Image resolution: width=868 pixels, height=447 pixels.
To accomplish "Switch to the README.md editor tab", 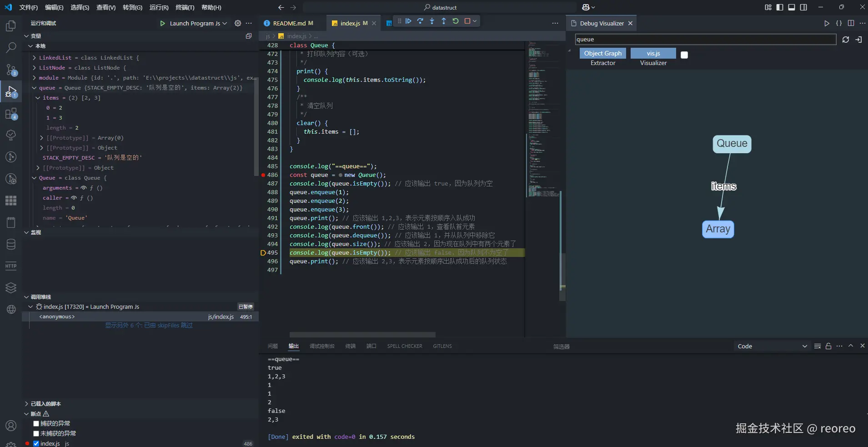I will click(289, 23).
